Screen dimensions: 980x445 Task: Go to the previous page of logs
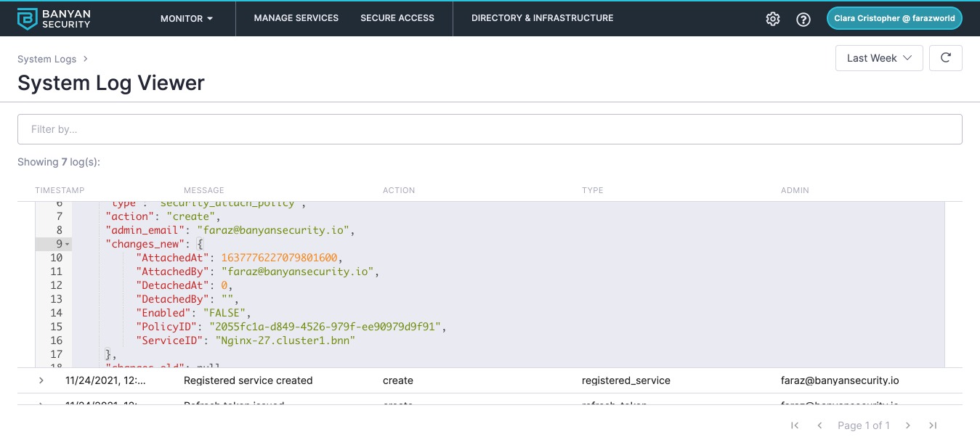819,425
